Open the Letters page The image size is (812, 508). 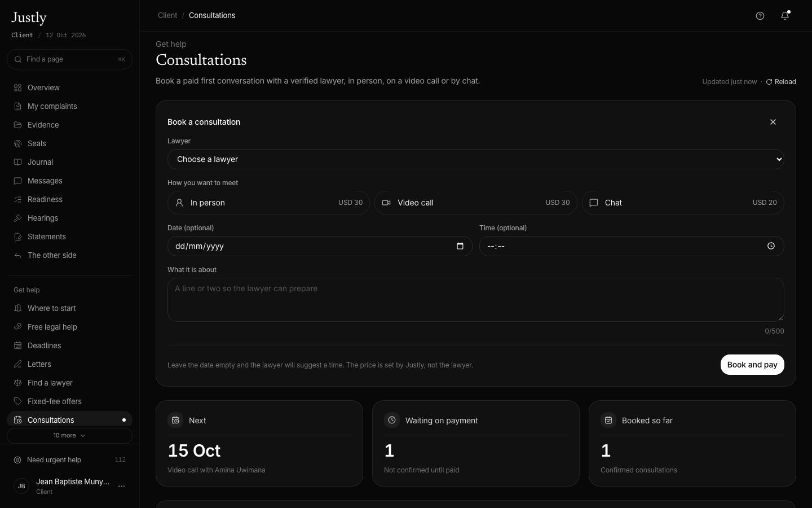[x=69, y=364]
